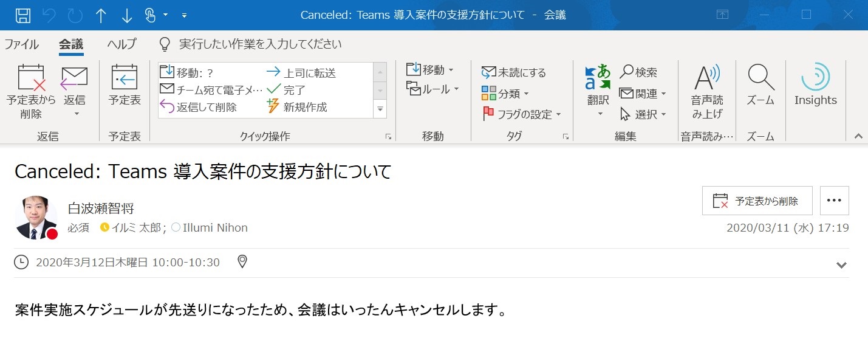Collapse the ribbon with the chevron
The height and width of the screenshot is (352, 868).
(x=858, y=137)
